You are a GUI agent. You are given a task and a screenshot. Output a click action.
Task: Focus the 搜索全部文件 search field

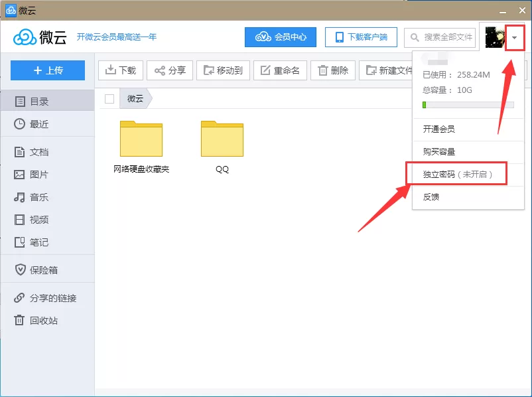click(440, 37)
